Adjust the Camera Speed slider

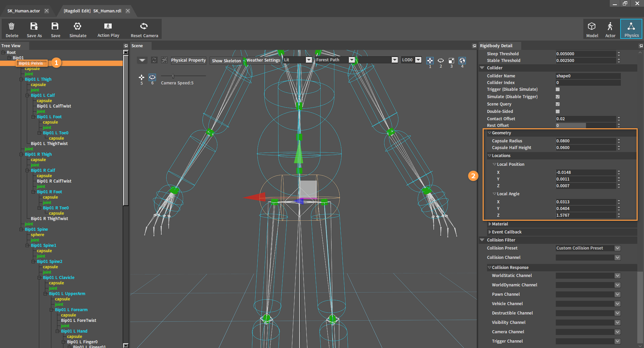(x=173, y=76)
